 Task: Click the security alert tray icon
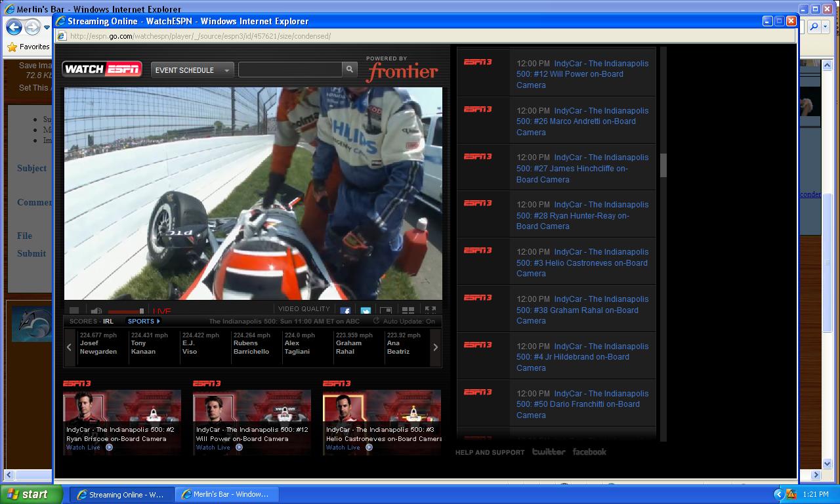791,494
